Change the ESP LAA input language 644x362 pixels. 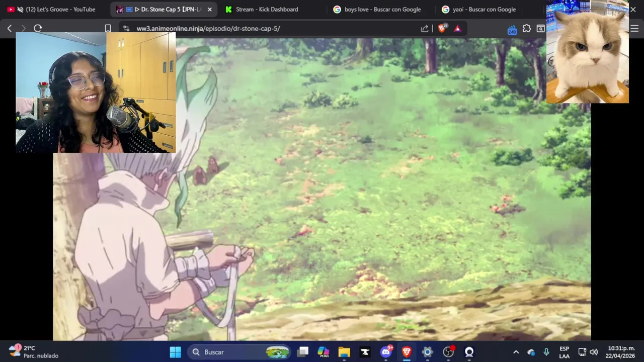(565, 352)
